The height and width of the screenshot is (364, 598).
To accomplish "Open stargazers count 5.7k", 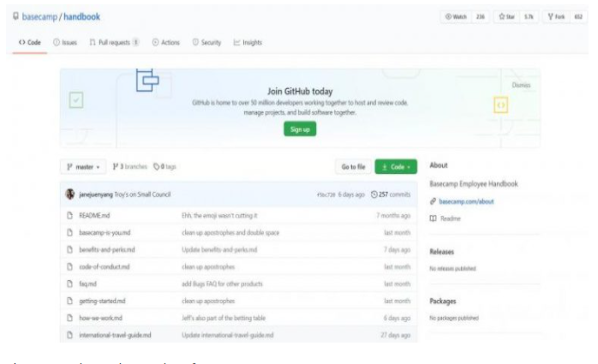I will tap(529, 17).
